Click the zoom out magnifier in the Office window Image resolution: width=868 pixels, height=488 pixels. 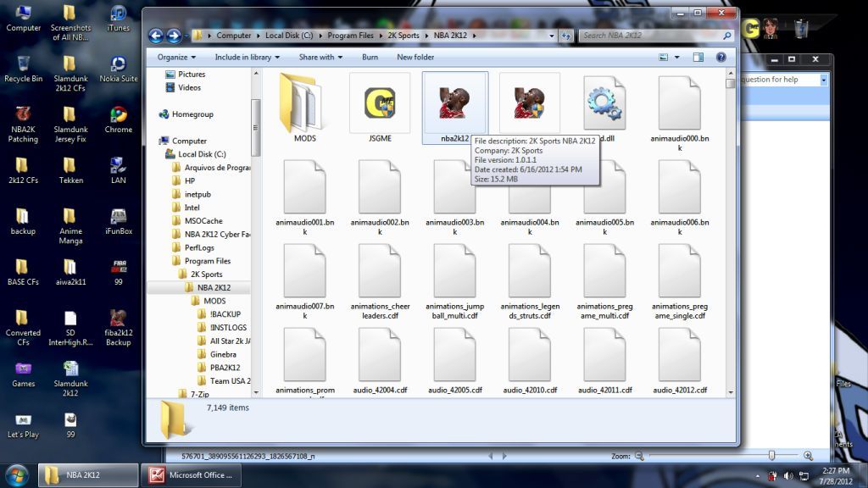639,456
